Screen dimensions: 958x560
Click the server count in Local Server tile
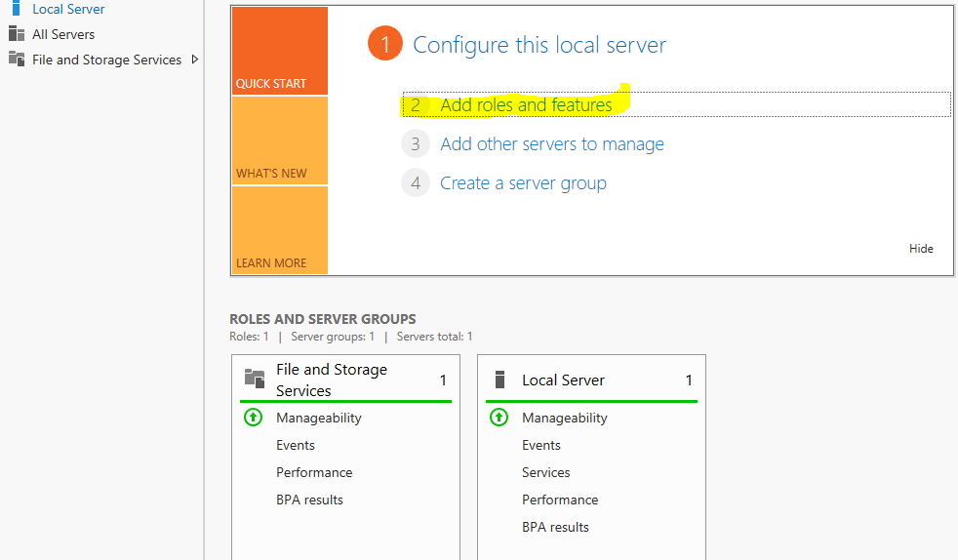tap(689, 380)
